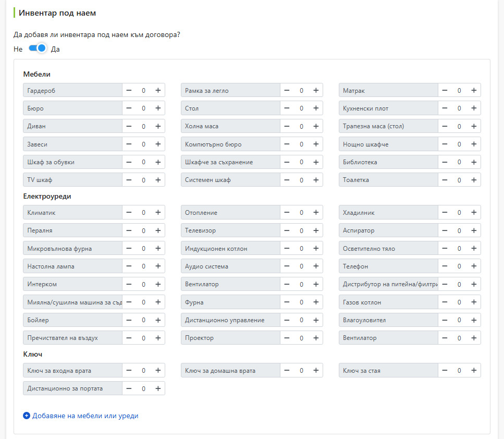Viewport: 504px width, 439px height.
Task: Toggle the rental inventory switch off
Action: pyautogui.click(x=38, y=48)
